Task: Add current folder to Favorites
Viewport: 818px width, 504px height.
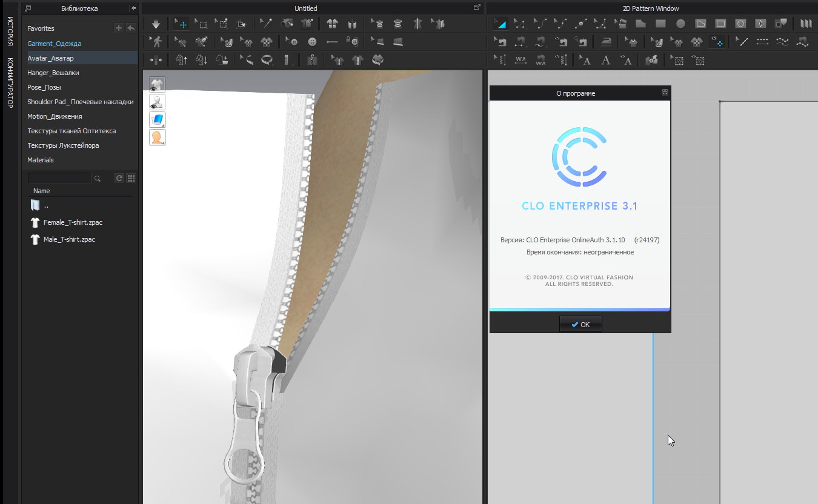Action: click(x=119, y=28)
